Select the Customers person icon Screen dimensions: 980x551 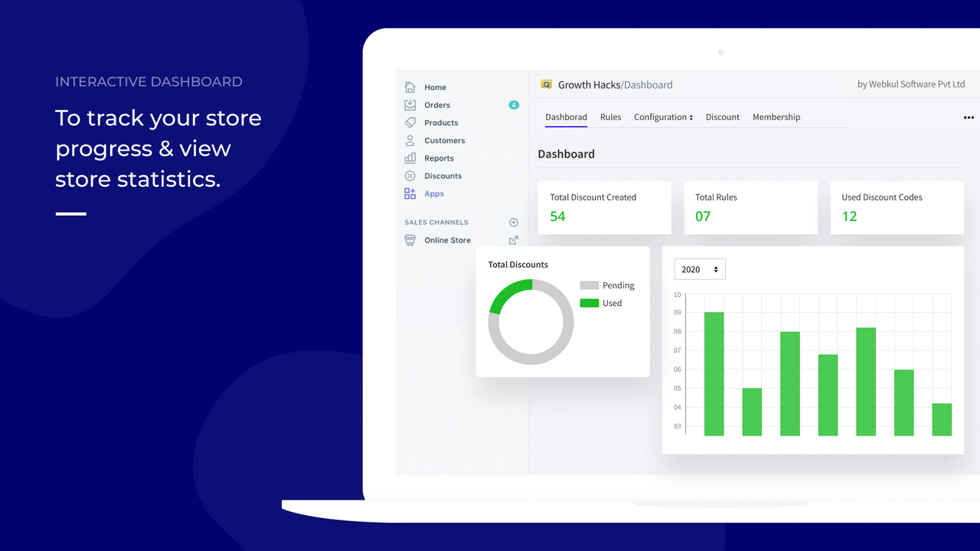[x=410, y=140]
